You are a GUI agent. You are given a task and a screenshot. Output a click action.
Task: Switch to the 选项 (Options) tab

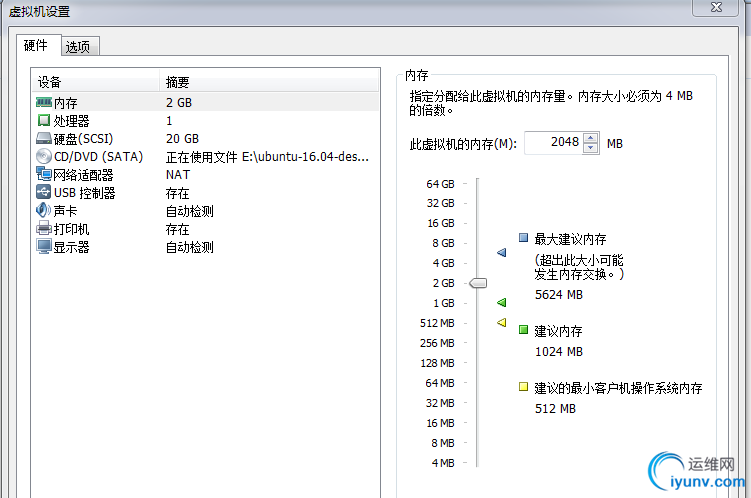coord(80,46)
